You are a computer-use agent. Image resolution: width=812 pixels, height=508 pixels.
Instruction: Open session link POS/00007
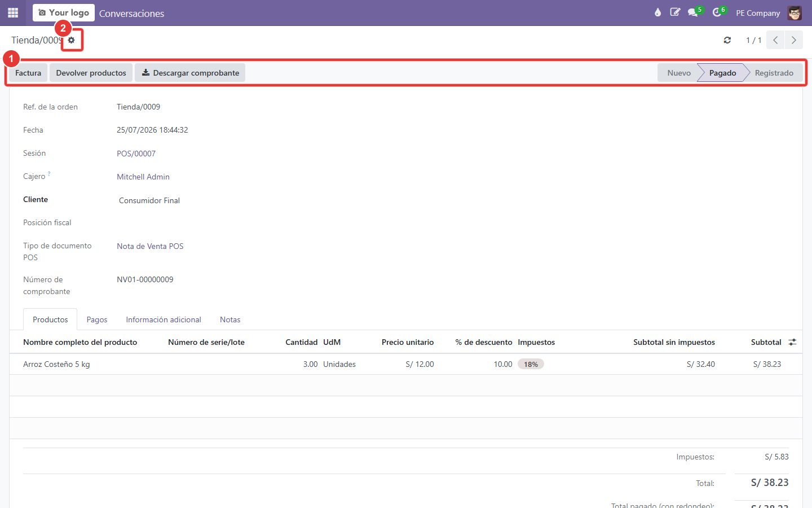point(136,154)
